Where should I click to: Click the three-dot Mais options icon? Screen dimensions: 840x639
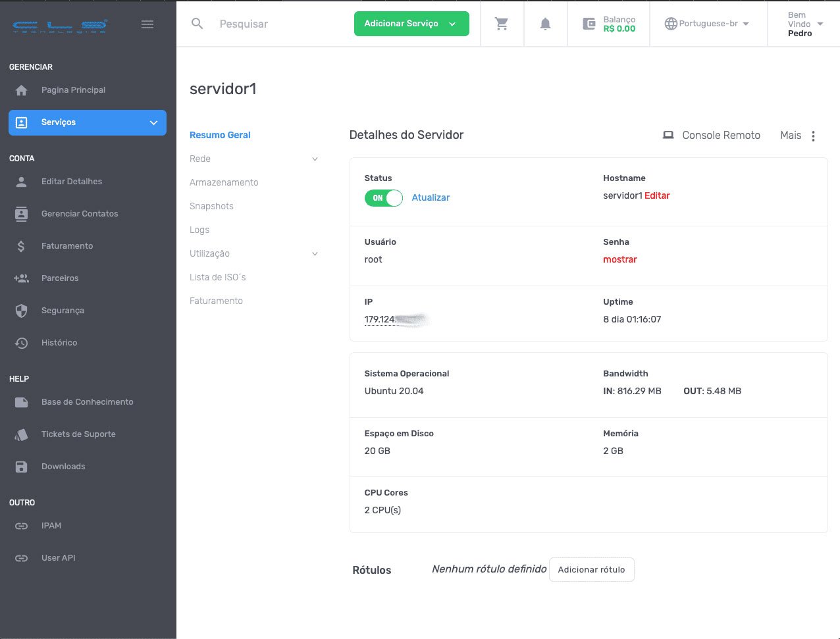coord(813,136)
